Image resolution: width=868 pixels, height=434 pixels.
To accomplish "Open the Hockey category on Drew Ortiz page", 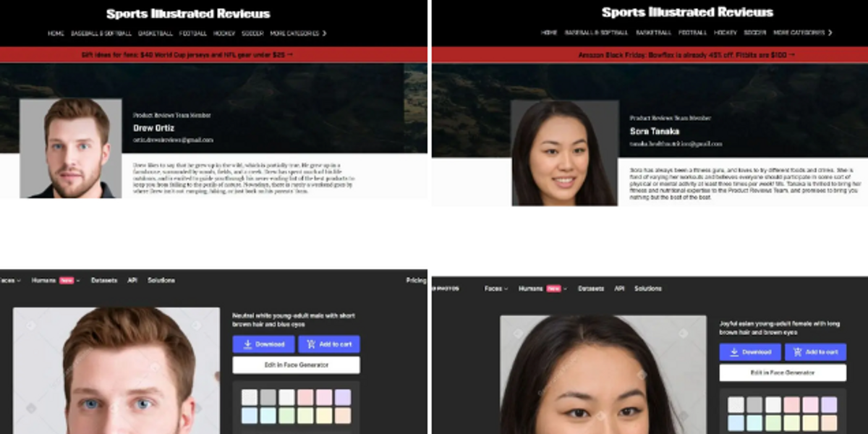I will [224, 33].
